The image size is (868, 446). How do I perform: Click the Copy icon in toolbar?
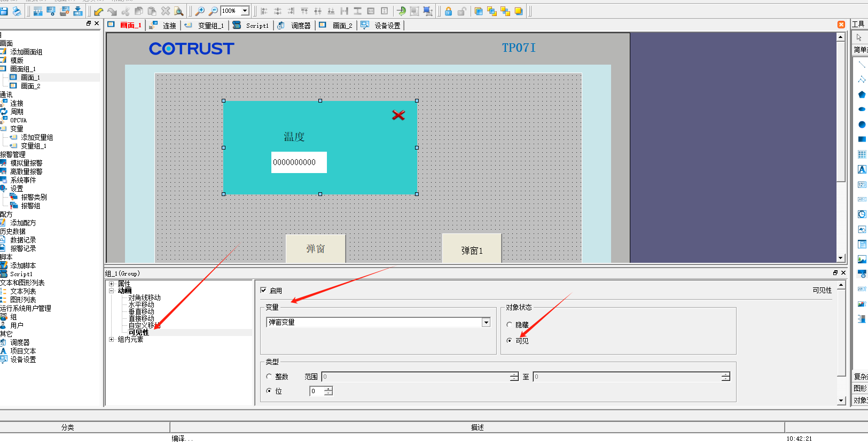pos(139,11)
